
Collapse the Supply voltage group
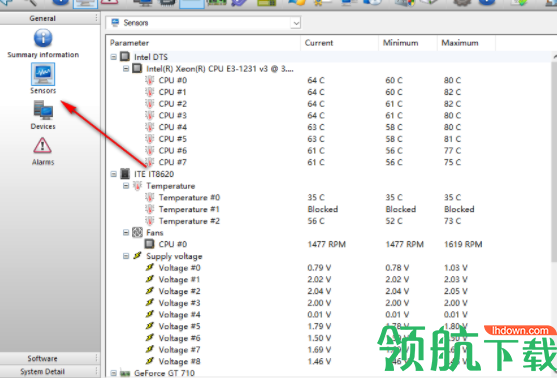click(x=126, y=256)
